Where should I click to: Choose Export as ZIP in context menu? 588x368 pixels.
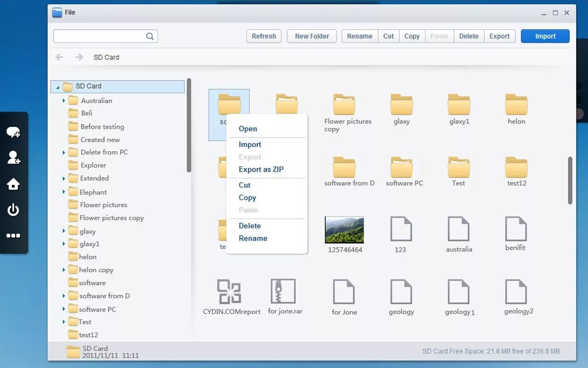tap(261, 169)
